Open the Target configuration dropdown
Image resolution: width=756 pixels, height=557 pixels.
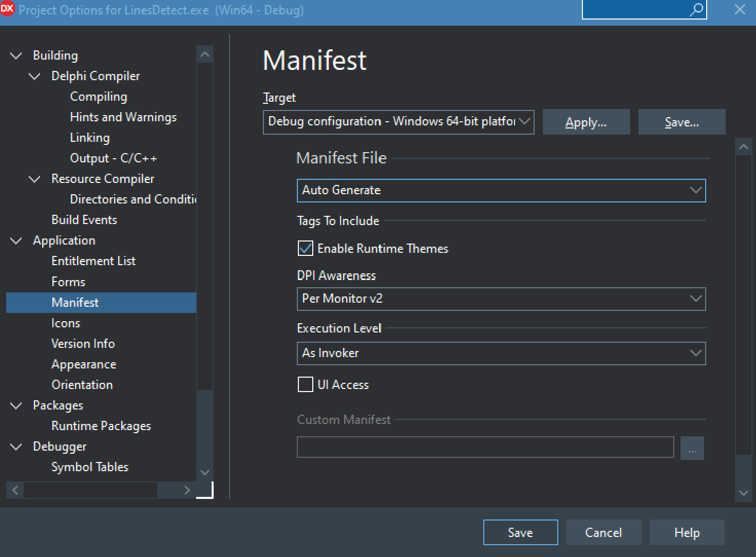coord(399,122)
